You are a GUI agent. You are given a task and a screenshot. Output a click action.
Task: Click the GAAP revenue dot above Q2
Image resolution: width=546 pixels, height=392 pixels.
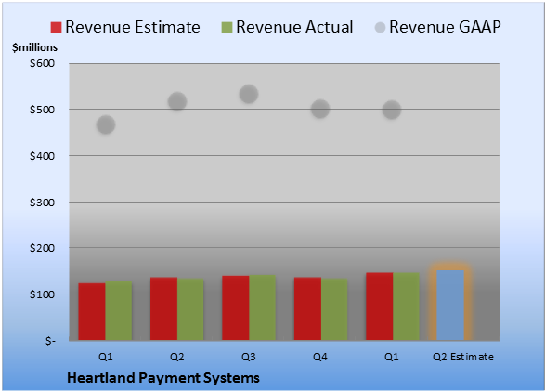[177, 102]
